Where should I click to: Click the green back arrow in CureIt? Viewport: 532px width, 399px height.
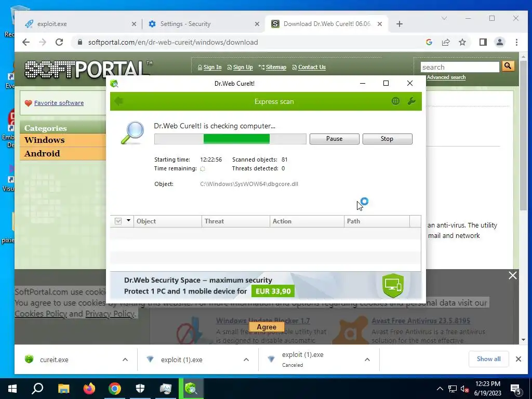coord(119,101)
